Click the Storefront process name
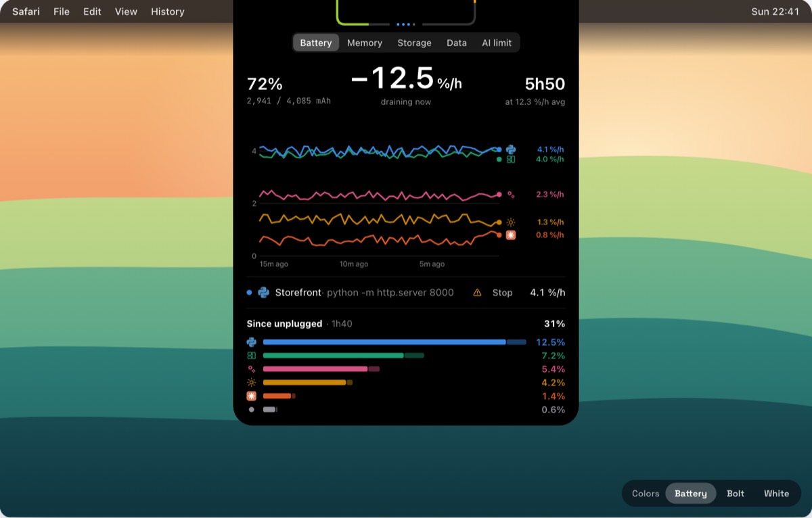812x518 pixels. 298,293
